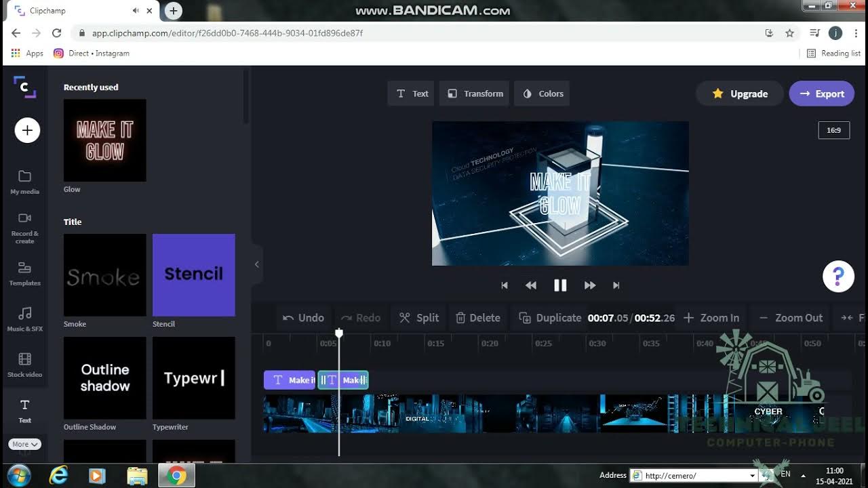868x488 pixels.
Task: Open Music & SFX library
Action: (24, 319)
